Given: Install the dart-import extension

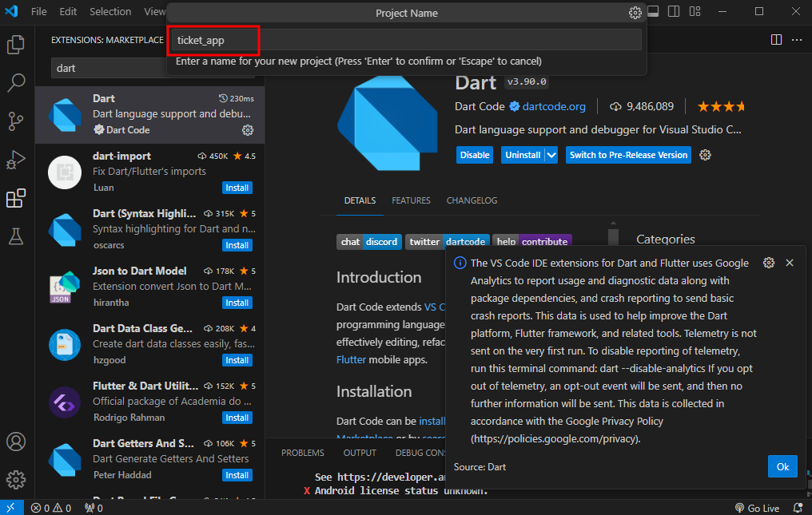Looking at the screenshot, I should point(237,188).
